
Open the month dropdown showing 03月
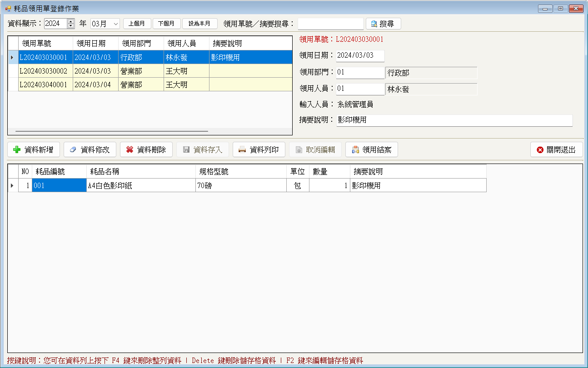[105, 24]
